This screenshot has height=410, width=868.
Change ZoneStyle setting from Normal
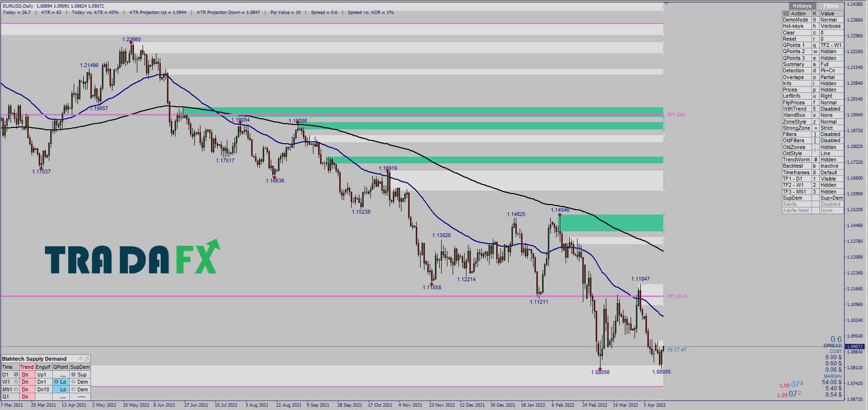pos(831,122)
